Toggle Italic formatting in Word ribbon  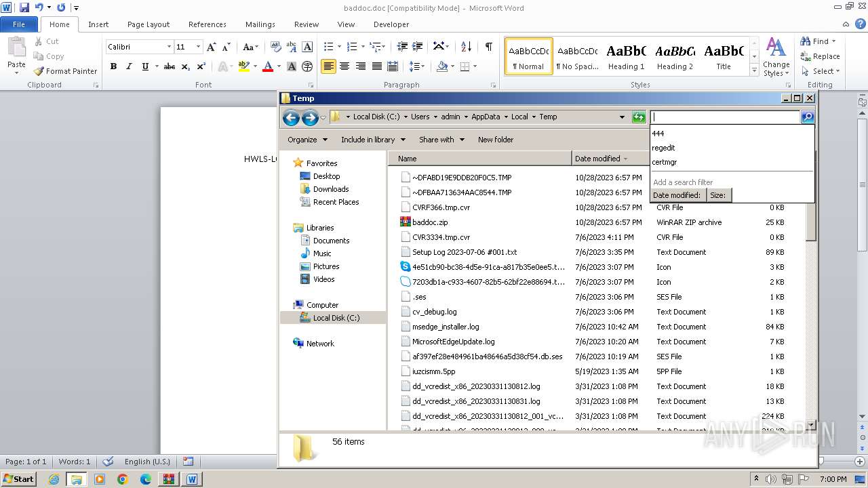[129, 66]
